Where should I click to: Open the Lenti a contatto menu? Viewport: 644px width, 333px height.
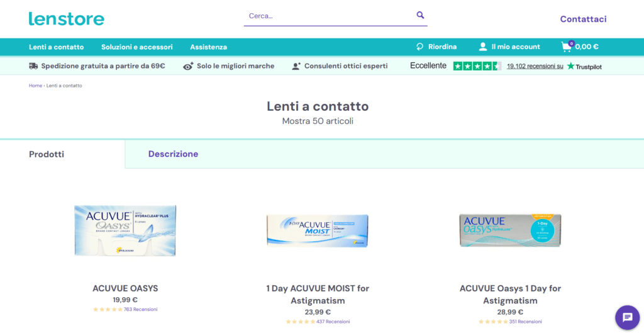click(56, 47)
